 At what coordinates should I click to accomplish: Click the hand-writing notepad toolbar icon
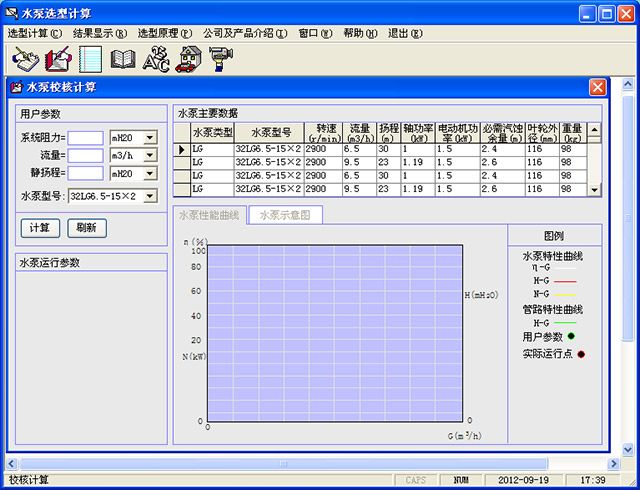24,59
